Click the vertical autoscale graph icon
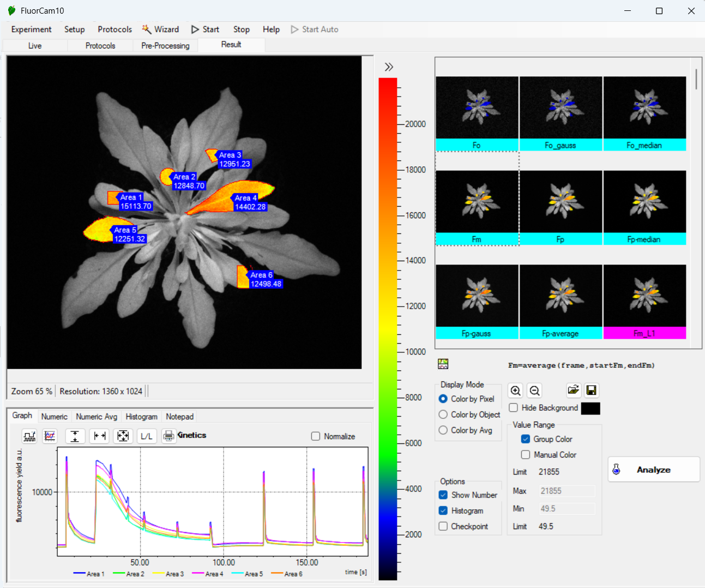 pos(75,436)
